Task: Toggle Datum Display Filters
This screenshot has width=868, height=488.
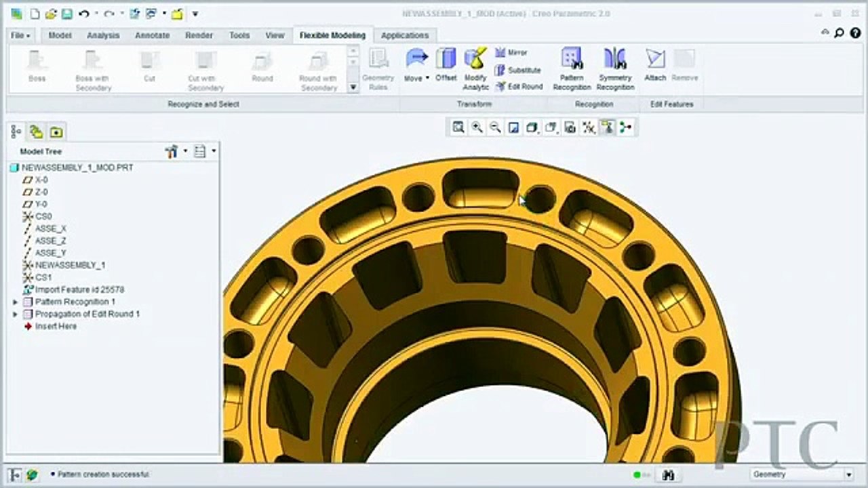Action: coord(589,127)
